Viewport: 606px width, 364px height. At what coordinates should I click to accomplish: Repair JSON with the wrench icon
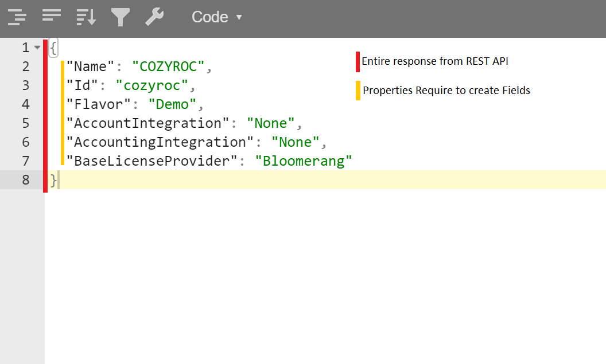pyautogui.click(x=154, y=17)
